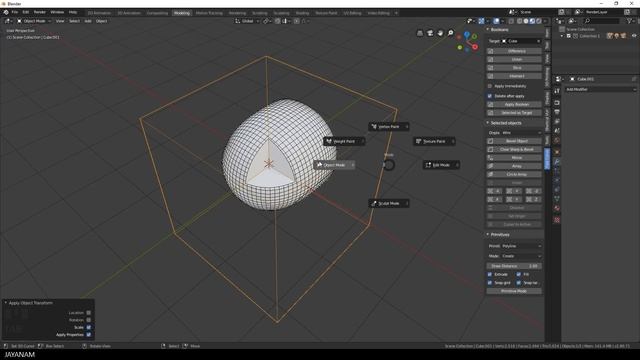This screenshot has height=360, width=640.
Task: Collapse Collection 1 in the outliner
Action: (562, 36)
